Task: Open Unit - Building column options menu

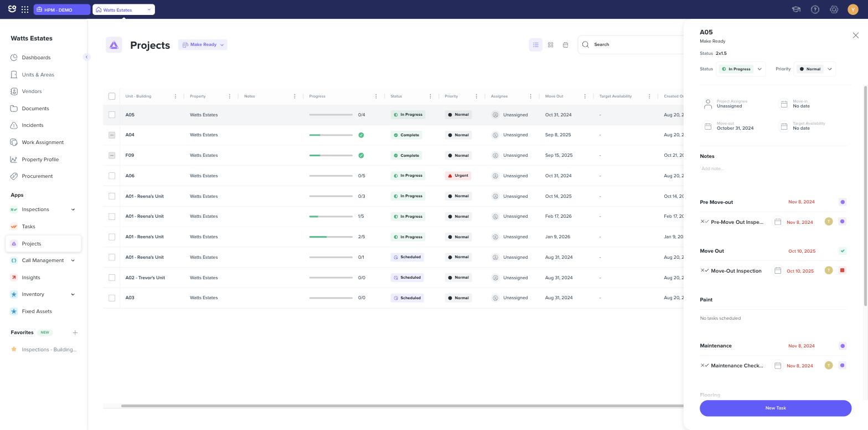Action: click(175, 96)
